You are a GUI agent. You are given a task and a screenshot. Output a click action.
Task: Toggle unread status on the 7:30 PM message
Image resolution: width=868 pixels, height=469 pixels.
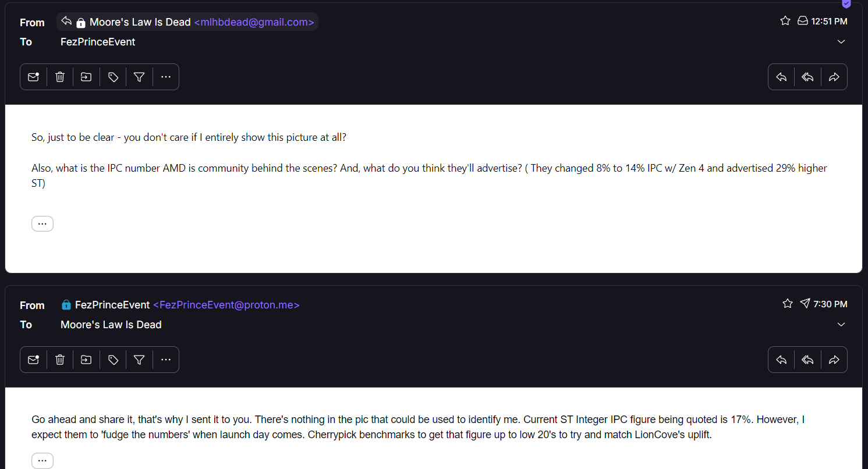[33, 360]
